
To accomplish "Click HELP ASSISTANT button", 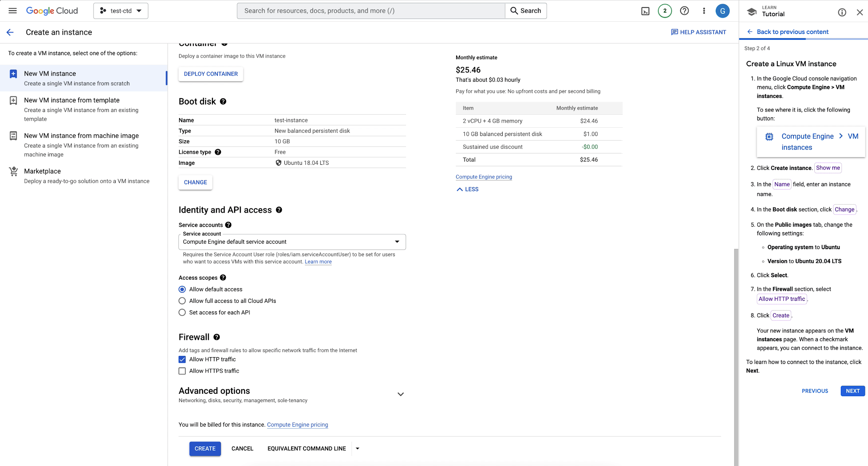I will [x=699, y=32].
